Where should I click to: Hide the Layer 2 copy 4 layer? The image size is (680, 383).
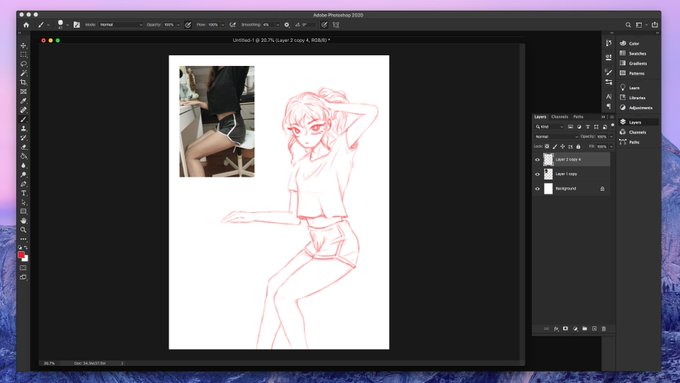point(537,160)
